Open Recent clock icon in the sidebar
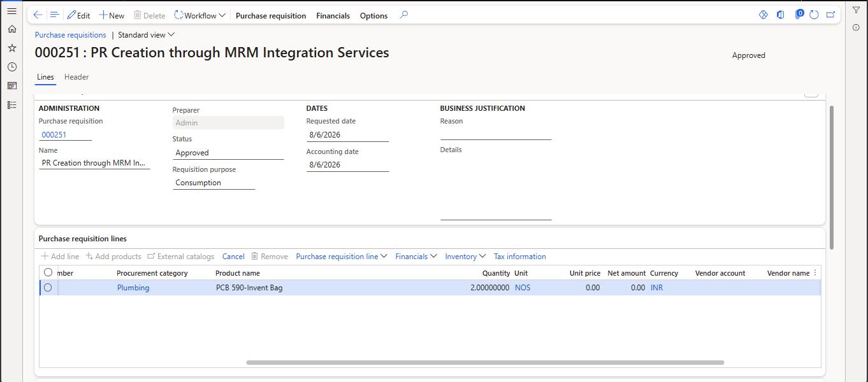 [x=11, y=67]
